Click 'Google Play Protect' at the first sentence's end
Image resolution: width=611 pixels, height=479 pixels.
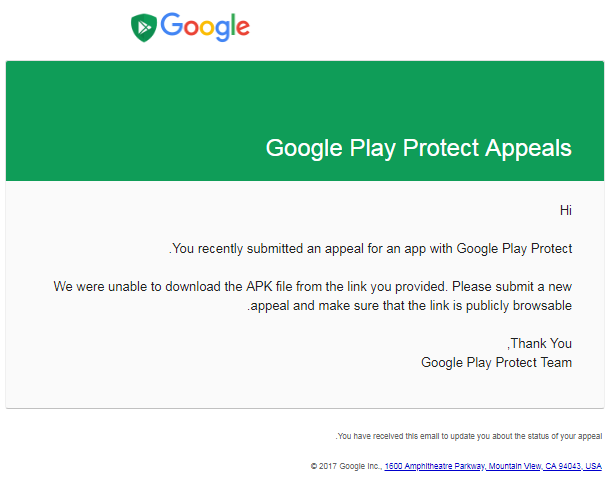(x=514, y=249)
